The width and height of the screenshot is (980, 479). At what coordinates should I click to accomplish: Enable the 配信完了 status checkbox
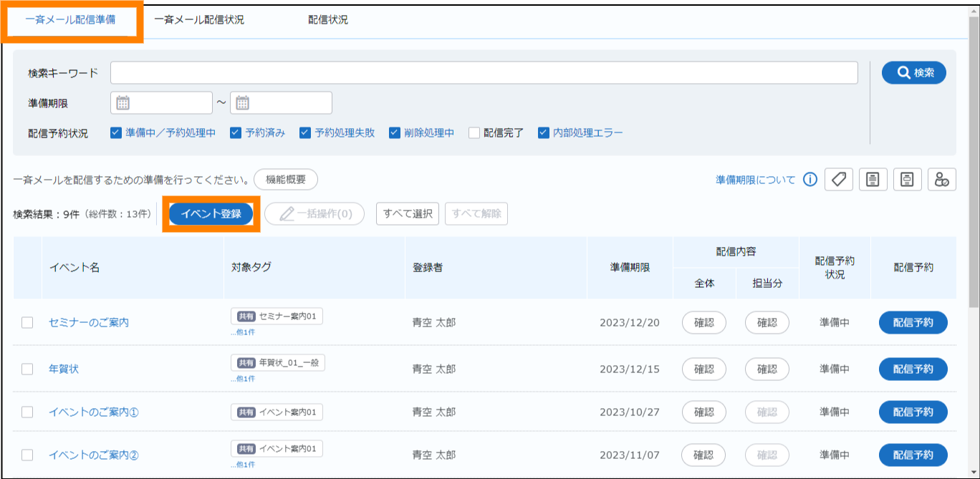(x=474, y=133)
